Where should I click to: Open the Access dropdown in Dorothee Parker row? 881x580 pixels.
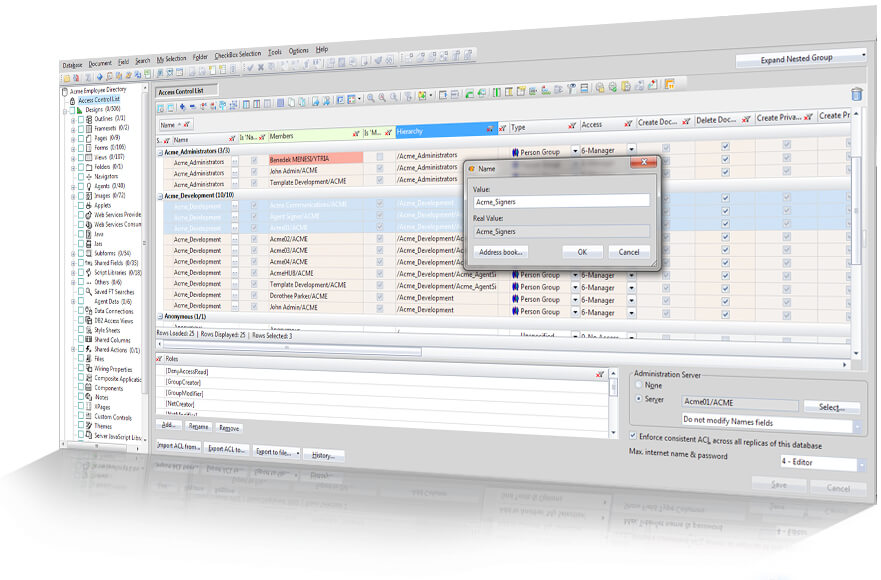[x=632, y=300]
